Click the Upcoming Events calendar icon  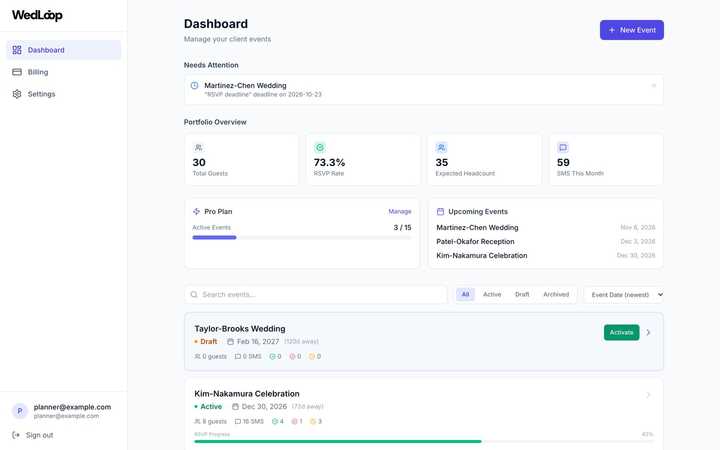pyautogui.click(x=440, y=211)
